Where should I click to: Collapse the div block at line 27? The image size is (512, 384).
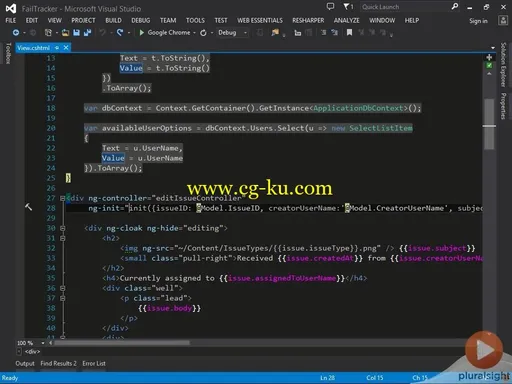(62, 198)
